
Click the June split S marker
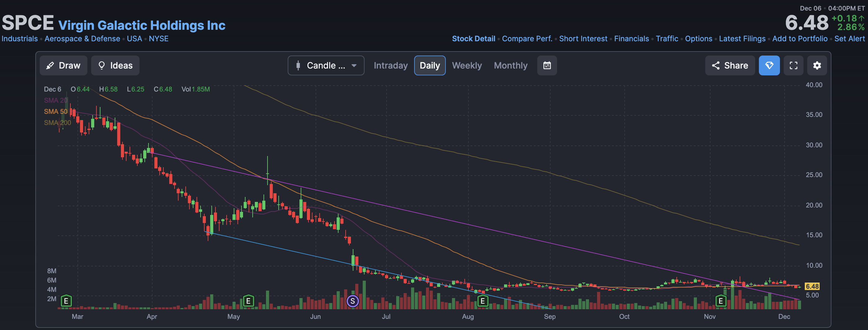click(x=352, y=301)
